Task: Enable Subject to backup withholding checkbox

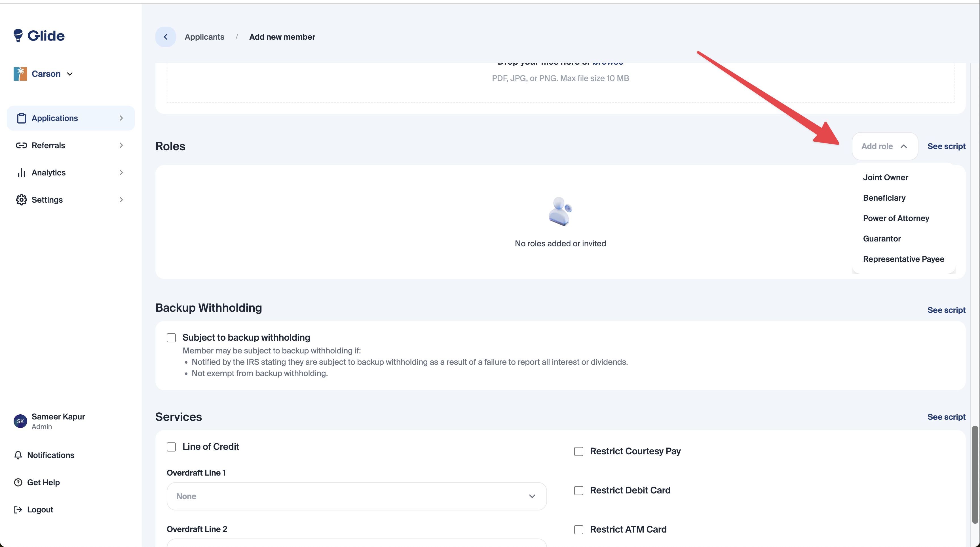Action: tap(171, 338)
